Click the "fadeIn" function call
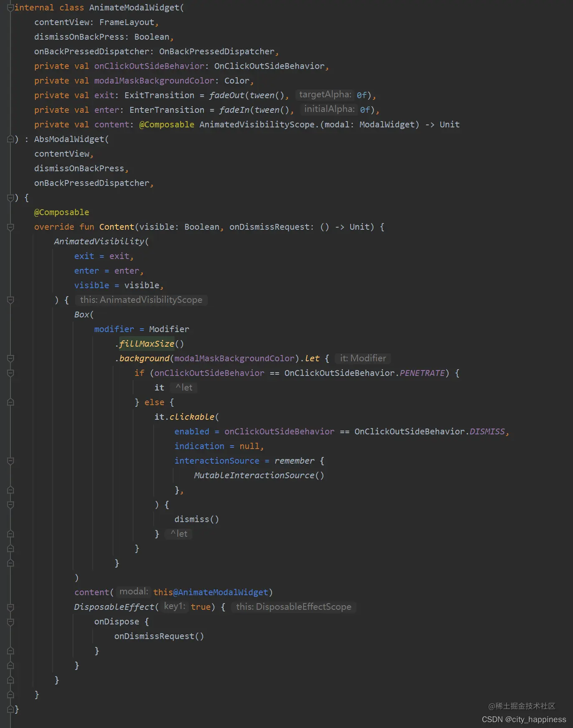This screenshot has height=728, width=573. (235, 110)
